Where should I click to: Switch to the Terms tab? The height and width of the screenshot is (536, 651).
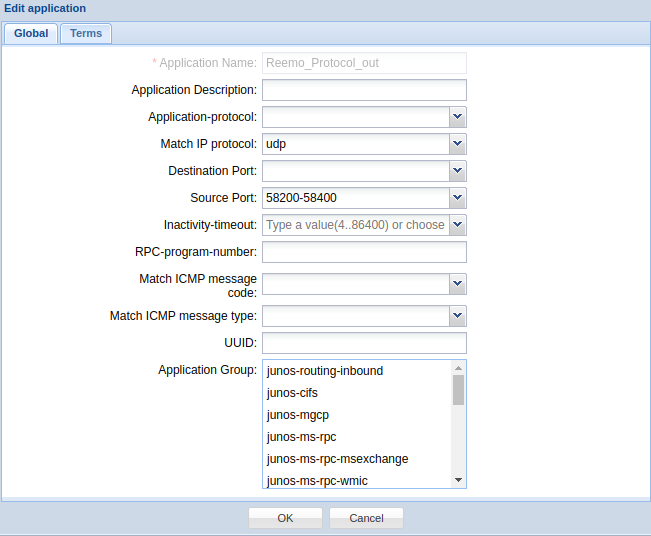tap(85, 33)
